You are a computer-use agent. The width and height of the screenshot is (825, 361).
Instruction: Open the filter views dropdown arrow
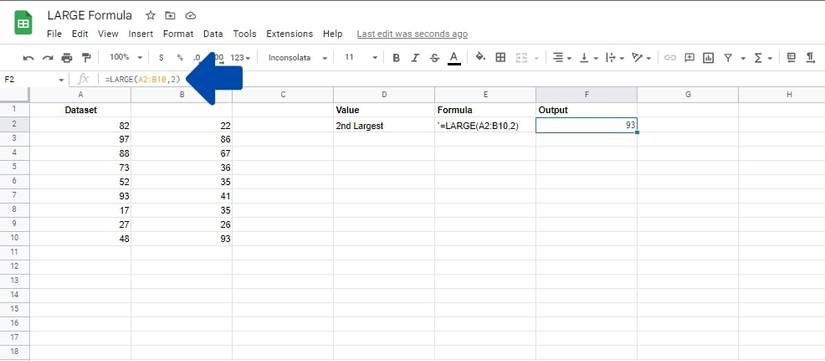743,58
